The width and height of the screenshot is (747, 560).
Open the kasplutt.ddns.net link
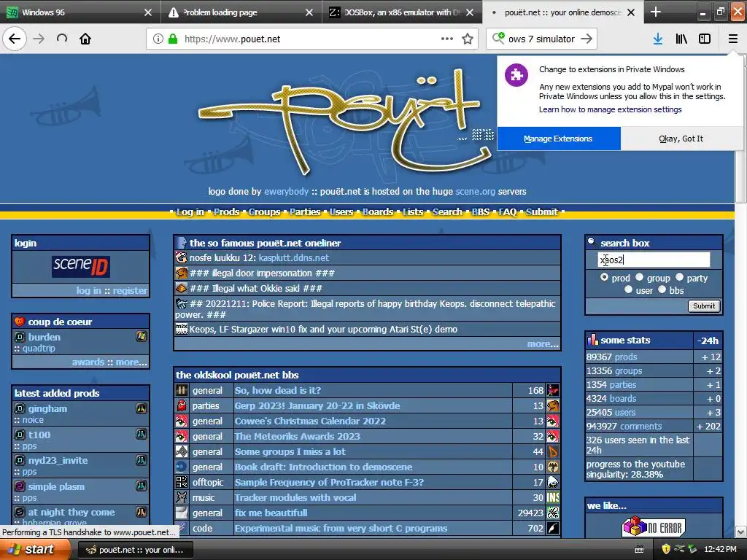(x=293, y=257)
